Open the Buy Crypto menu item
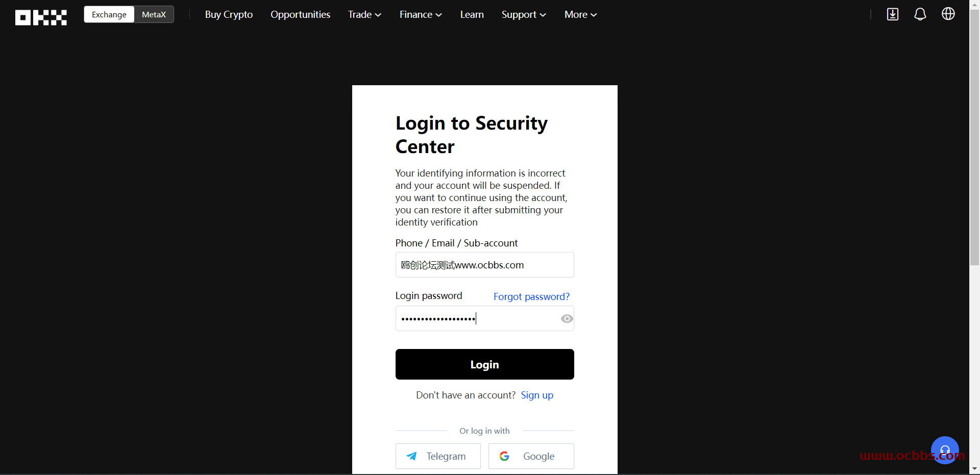The image size is (980, 475). pyautogui.click(x=229, y=14)
